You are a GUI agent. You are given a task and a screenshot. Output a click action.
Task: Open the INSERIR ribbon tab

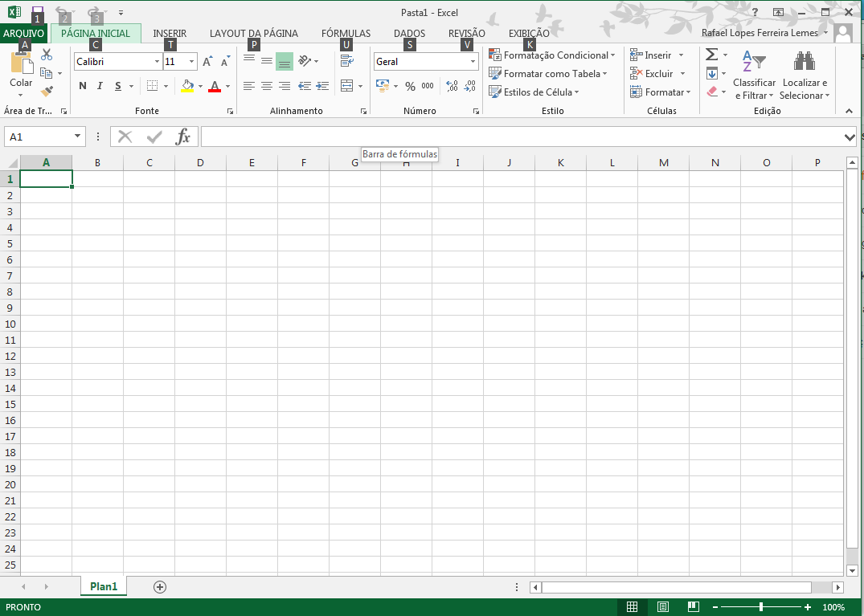point(170,33)
